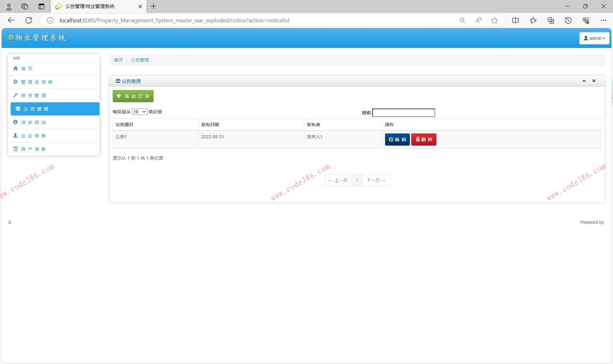Viewport: 613px width, 364px height.
Task: Add the page to browser favorites
Action: (494, 20)
